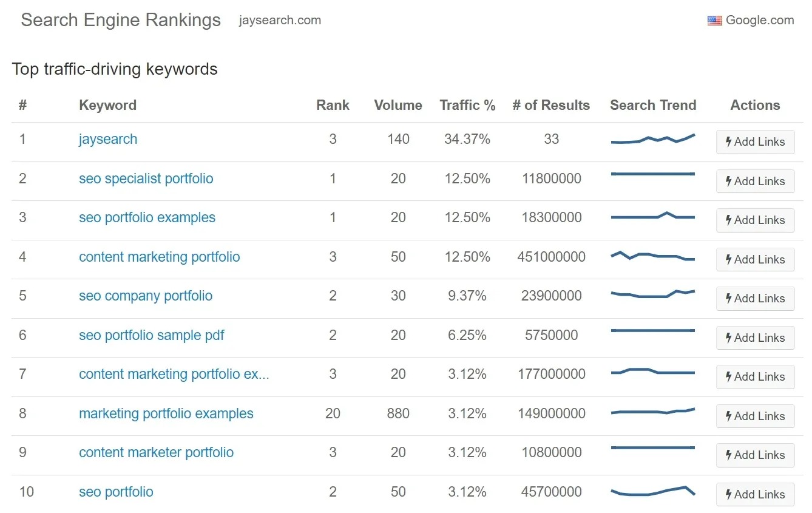Click the 5750000 results value
The width and height of the screenshot is (812, 513).
point(551,335)
